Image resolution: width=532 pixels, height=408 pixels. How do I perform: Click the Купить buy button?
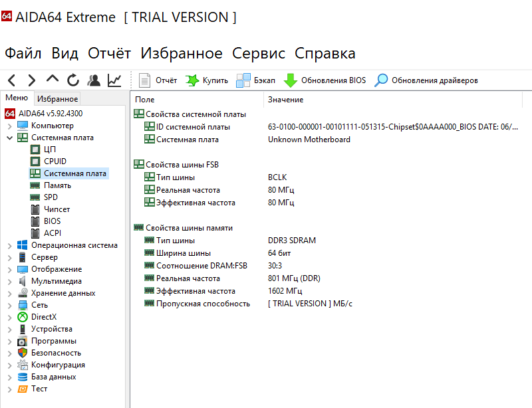207,80
